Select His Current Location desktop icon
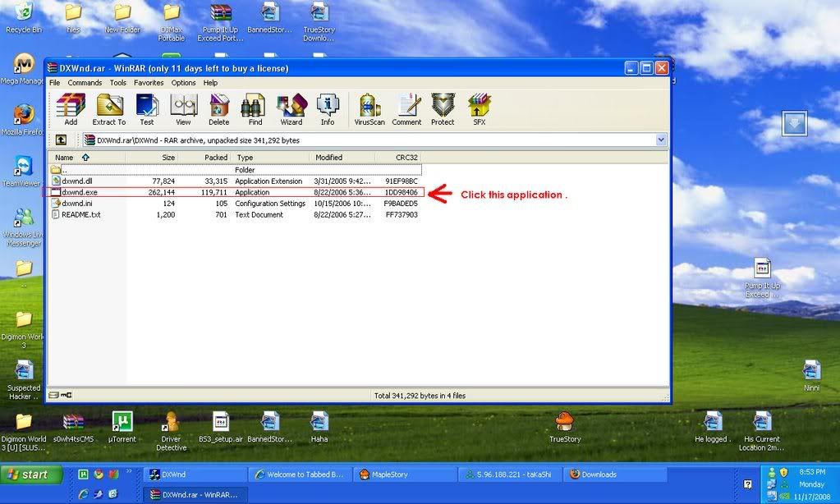Image resolution: width=840 pixels, height=504 pixels. pyautogui.click(x=761, y=431)
